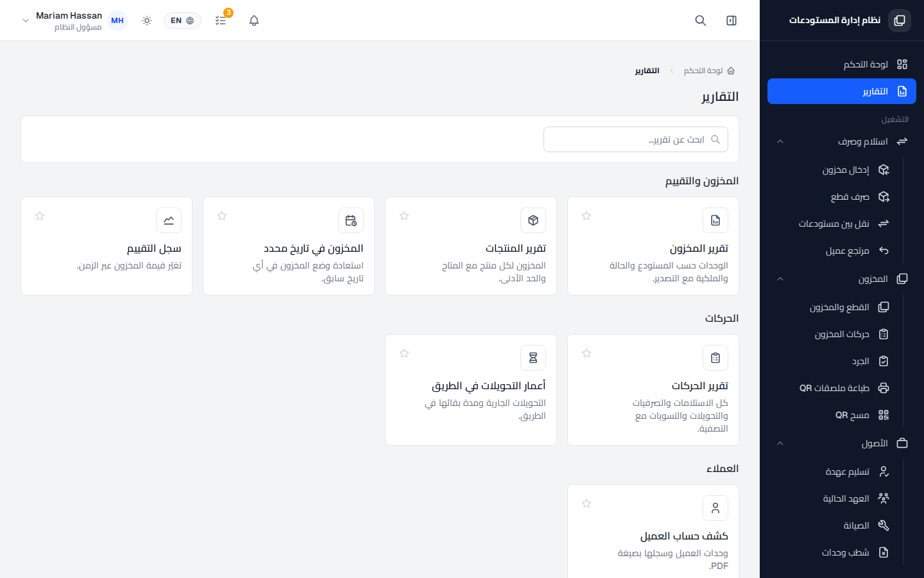Collapse the الأصول sidebar group
This screenshot has width=924, height=578.
(x=842, y=443)
